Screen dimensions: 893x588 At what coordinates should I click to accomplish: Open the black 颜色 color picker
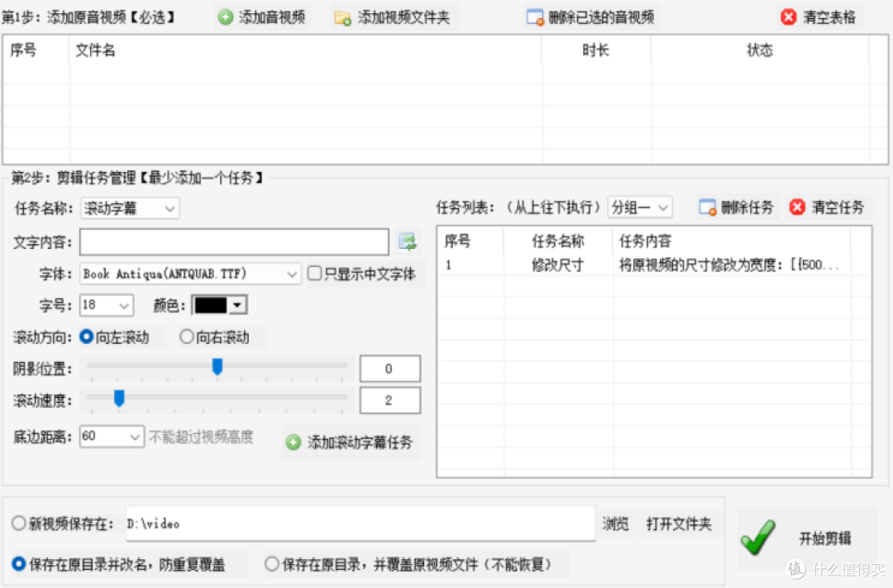point(219,305)
